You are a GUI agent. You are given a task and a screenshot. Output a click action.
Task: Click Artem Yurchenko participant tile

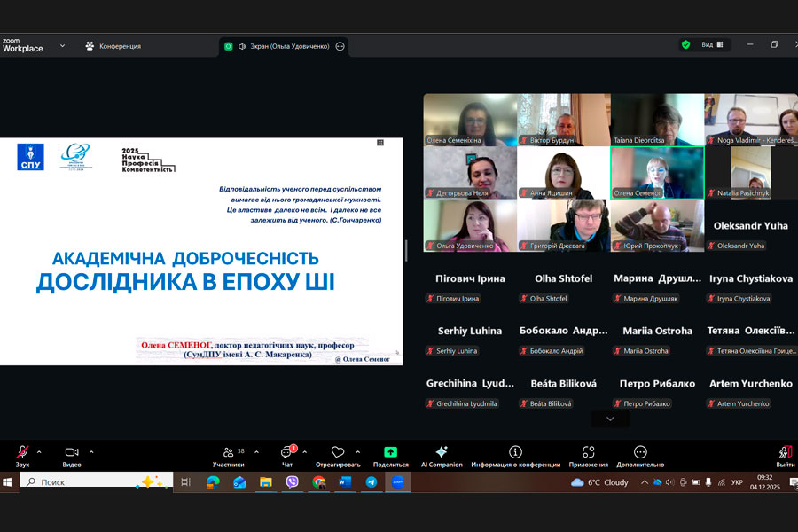point(751,384)
